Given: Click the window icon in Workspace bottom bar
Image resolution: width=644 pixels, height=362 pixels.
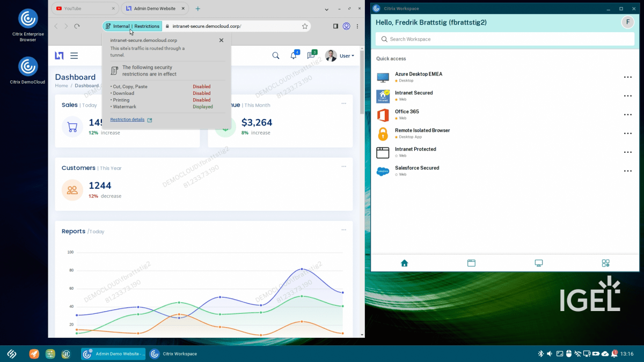Looking at the screenshot, I should coord(471,263).
